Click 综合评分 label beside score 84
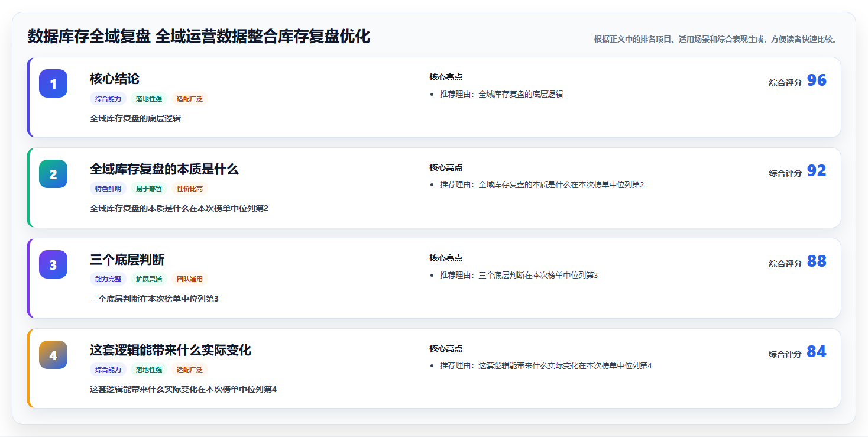The width and height of the screenshot is (868, 437). (x=785, y=354)
